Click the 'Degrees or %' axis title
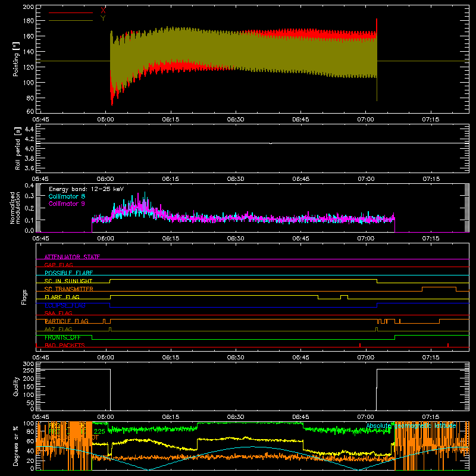476x476 pixels. click(16, 446)
